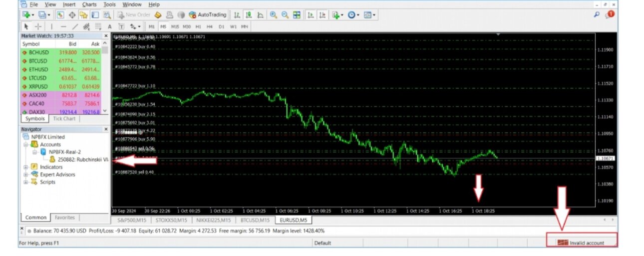The image size is (644, 256).
Task: Toggle the AutoTrading button
Action: [208, 15]
